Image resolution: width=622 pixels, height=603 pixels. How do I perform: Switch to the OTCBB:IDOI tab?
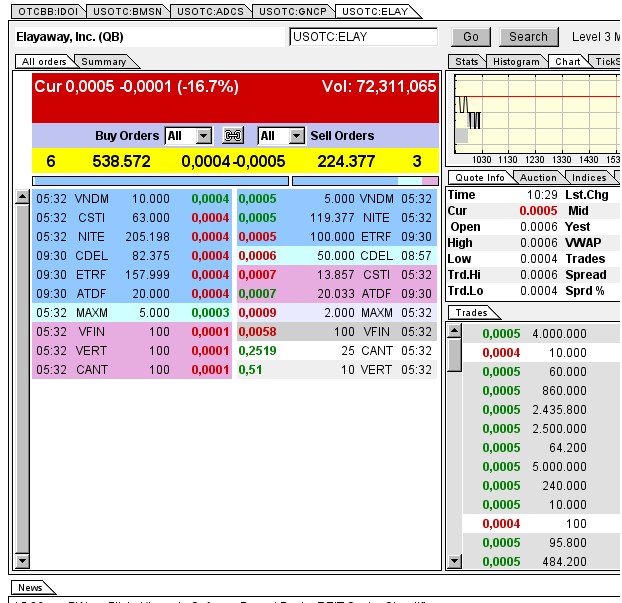[48, 12]
